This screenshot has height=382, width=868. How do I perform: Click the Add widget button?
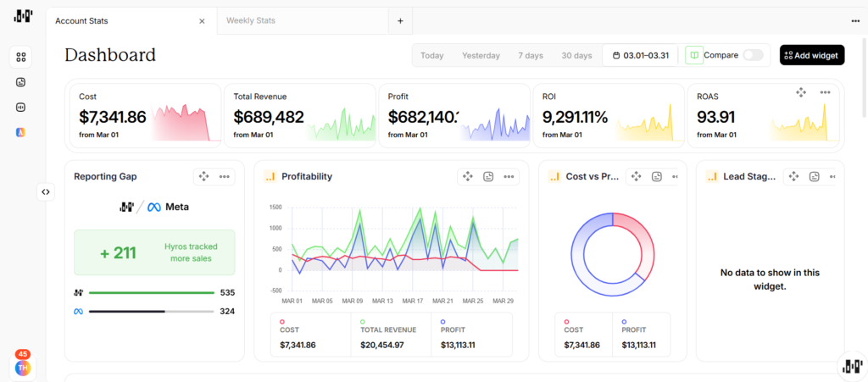pyautogui.click(x=812, y=55)
